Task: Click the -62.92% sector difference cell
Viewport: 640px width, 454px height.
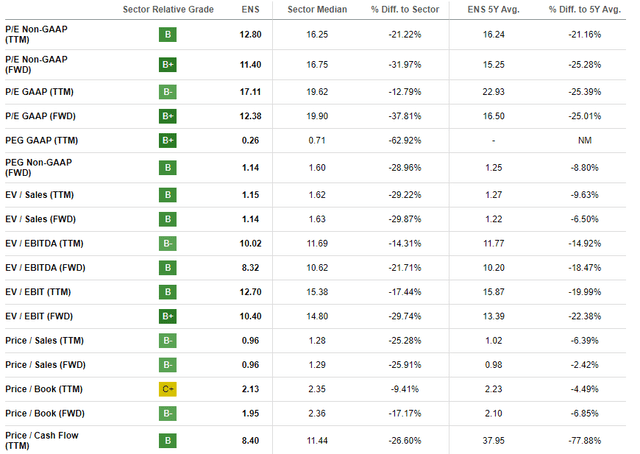Action: [405, 140]
